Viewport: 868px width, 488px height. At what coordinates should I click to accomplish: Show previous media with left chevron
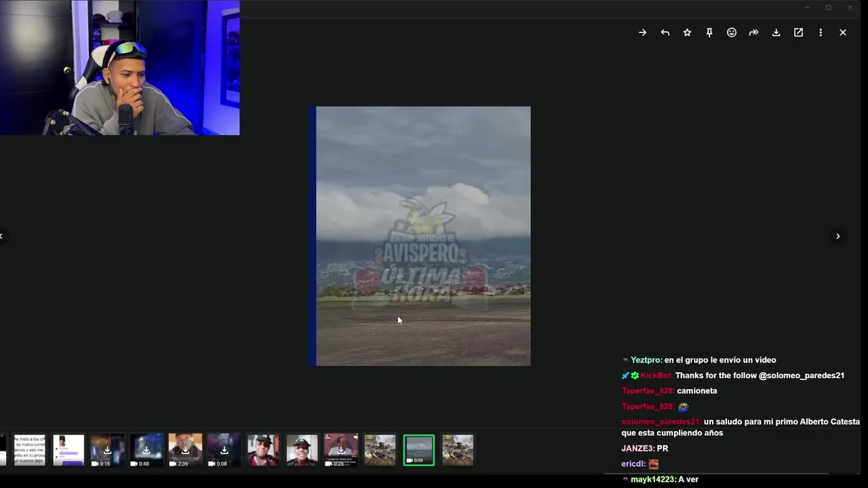2,237
